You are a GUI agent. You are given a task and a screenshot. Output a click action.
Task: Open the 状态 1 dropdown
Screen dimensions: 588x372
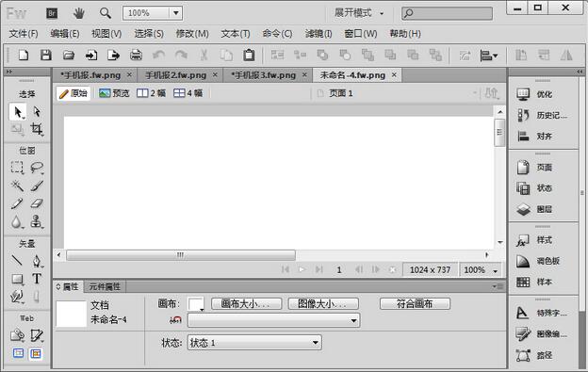pos(254,343)
